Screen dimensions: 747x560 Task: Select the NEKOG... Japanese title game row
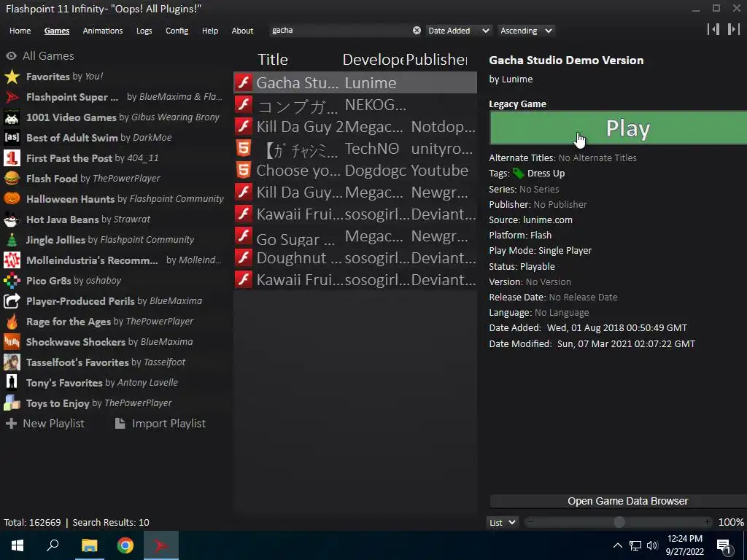355,104
